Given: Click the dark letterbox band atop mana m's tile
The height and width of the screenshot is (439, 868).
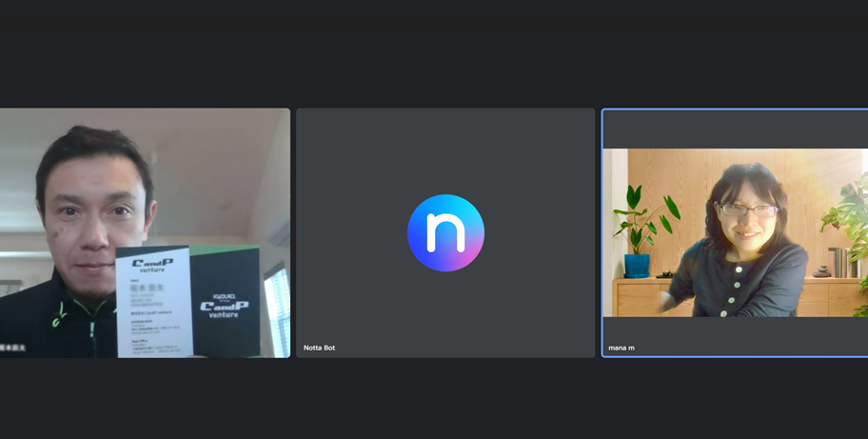Looking at the screenshot, I should 735,130.
